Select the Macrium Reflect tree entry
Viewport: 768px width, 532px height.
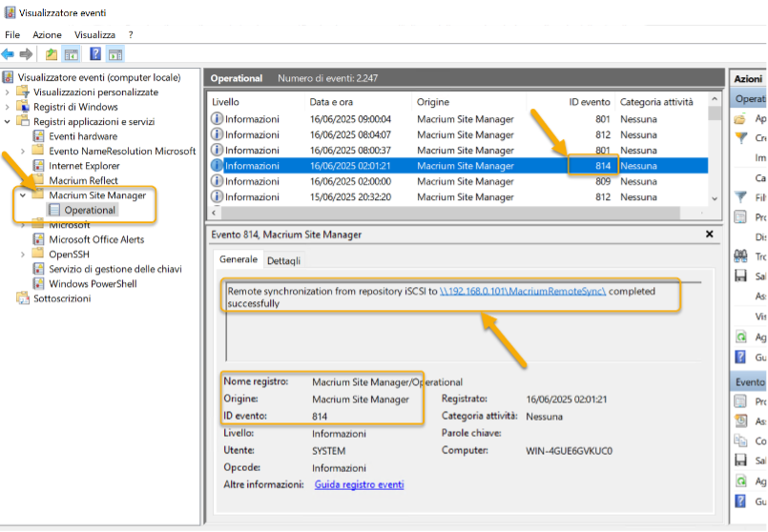point(83,180)
